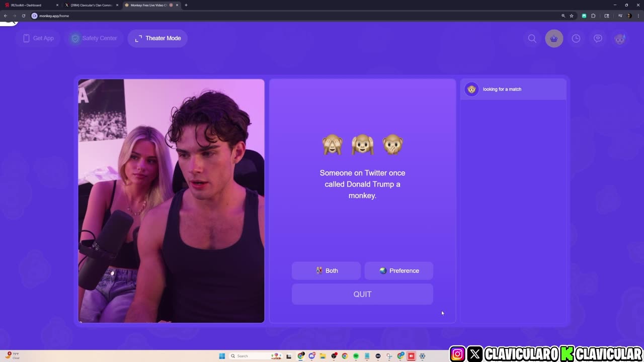Image resolution: width=644 pixels, height=362 pixels.
Task: Open Snipping Tool from the taskbar
Action: click(389, 356)
